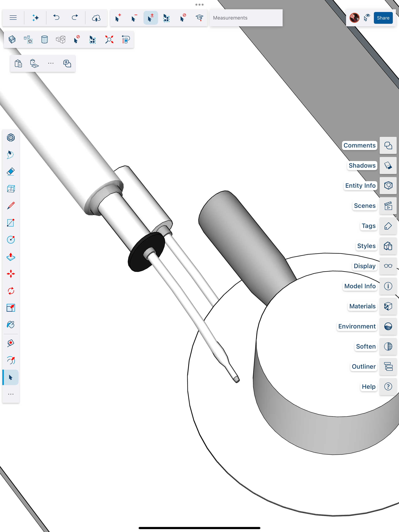Screen dimensions: 399x532
Task: Choose the Rotate tool
Action: click(x=11, y=291)
